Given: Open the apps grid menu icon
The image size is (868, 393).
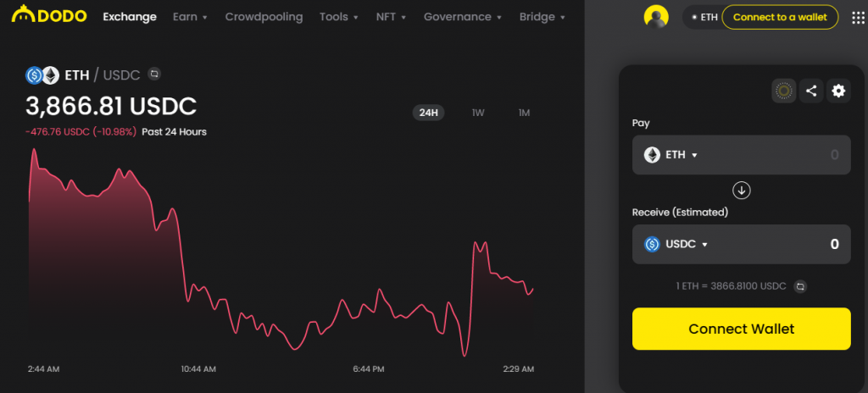Looking at the screenshot, I should point(858,18).
